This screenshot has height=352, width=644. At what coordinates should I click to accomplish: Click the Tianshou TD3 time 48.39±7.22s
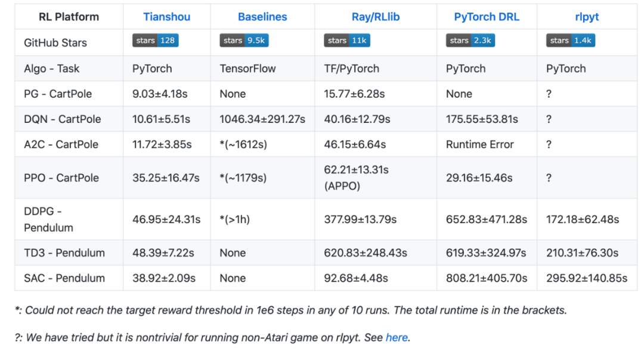pos(163,253)
